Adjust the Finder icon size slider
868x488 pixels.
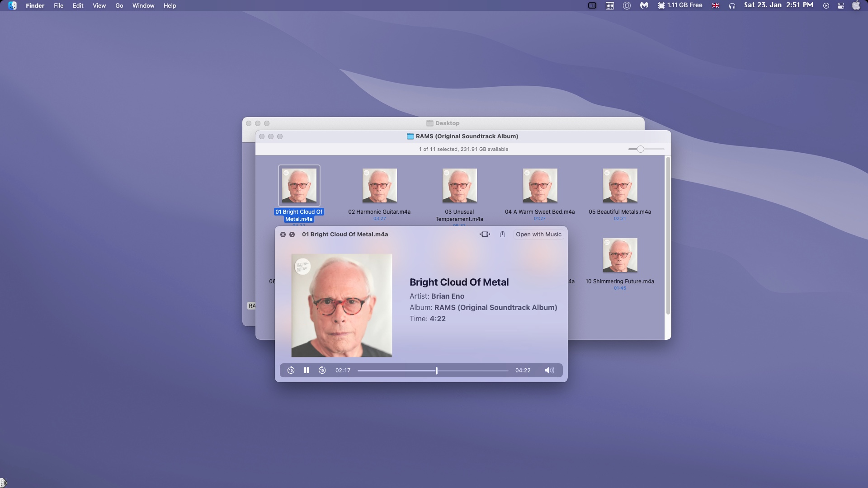tap(640, 149)
